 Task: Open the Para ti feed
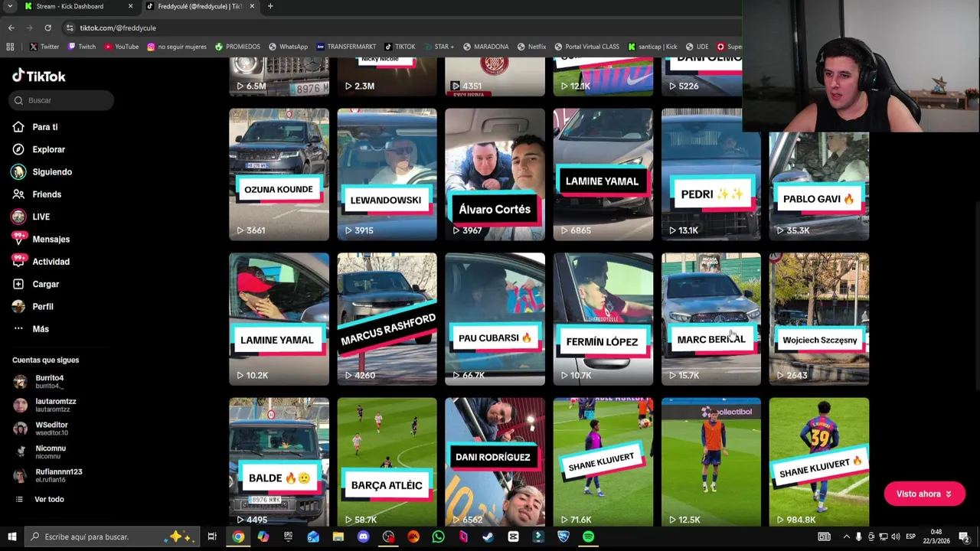44,127
